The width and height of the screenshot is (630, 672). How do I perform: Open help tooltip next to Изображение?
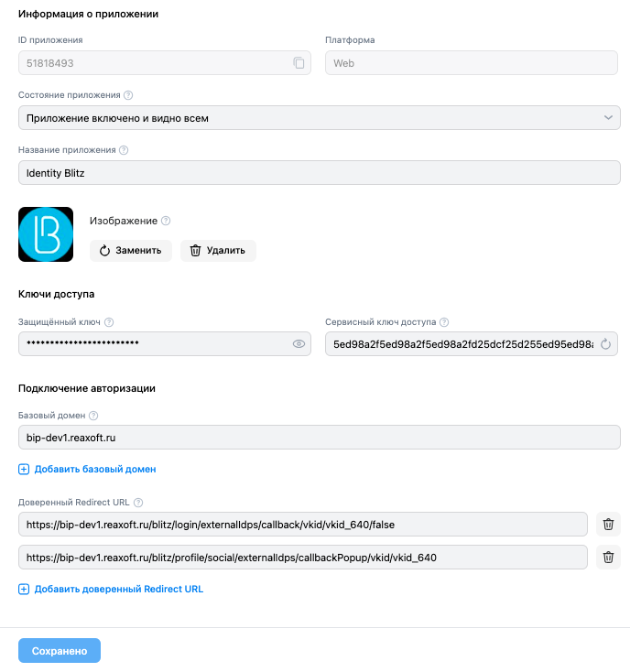167,221
